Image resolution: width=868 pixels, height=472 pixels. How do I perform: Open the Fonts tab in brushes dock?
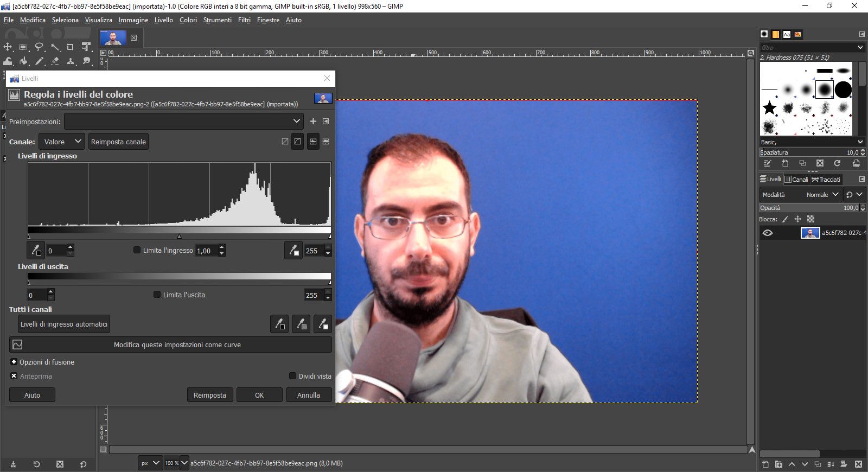pyautogui.click(x=787, y=34)
